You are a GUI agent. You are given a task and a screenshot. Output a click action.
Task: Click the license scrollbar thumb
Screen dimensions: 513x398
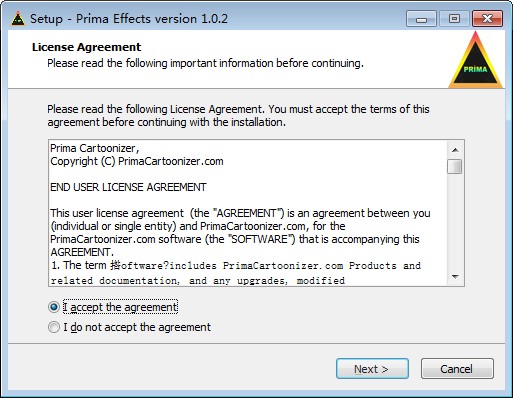tap(455, 166)
